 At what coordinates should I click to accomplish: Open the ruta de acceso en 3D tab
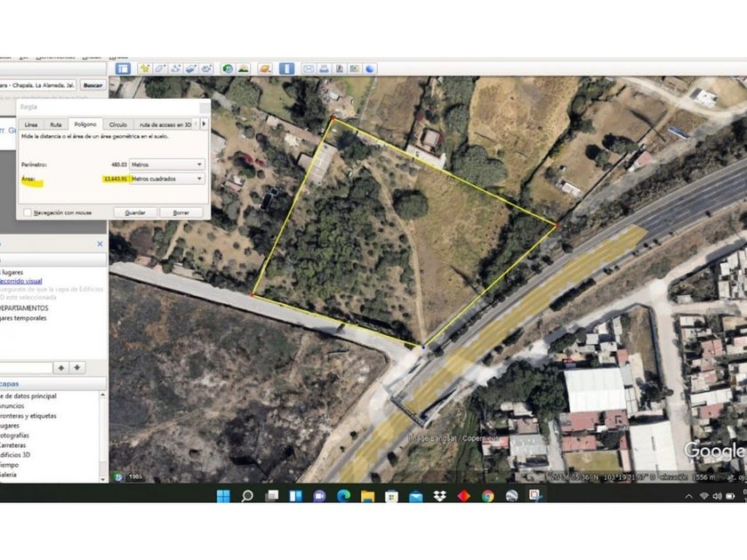click(x=165, y=124)
